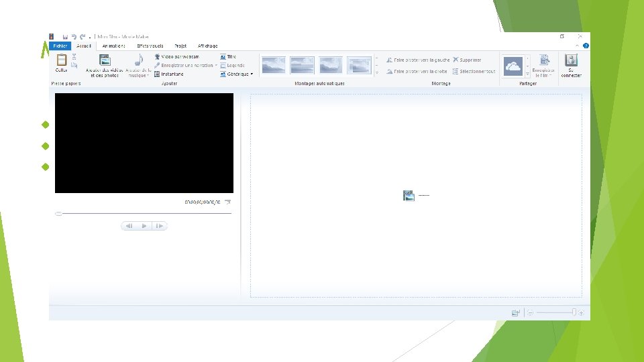Click Faire pivoter vers la gauche
This screenshot has width=644, height=362.
pyautogui.click(x=418, y=60)
